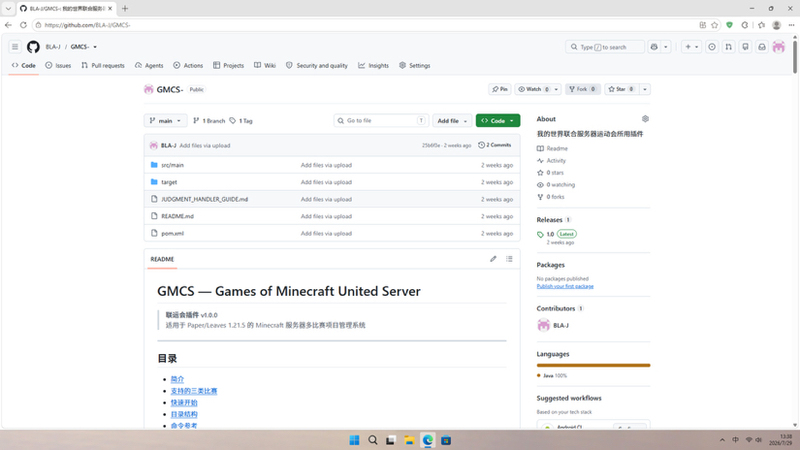Open the Agents tab
The width and height of the screenshot is (800, 450).
(x=149, y=65)
